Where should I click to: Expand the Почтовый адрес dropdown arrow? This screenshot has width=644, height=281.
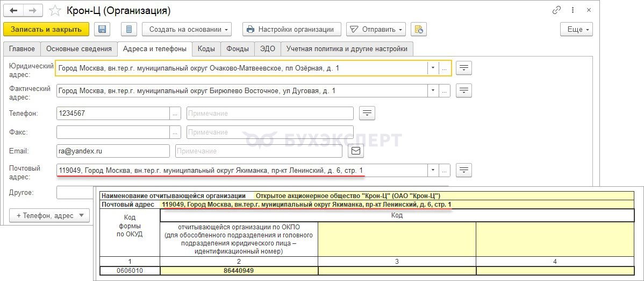click(433, 170)
